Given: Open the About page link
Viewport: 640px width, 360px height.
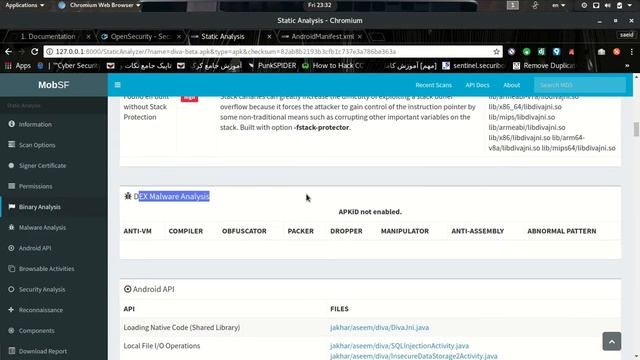Looking at the screenshot, I should coord(511,85).
